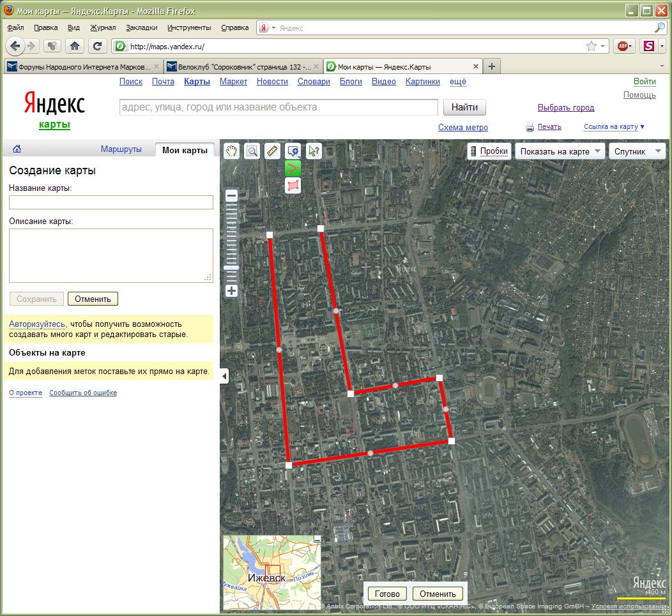Focus the Yandex address search field

(x=279, y=107)
